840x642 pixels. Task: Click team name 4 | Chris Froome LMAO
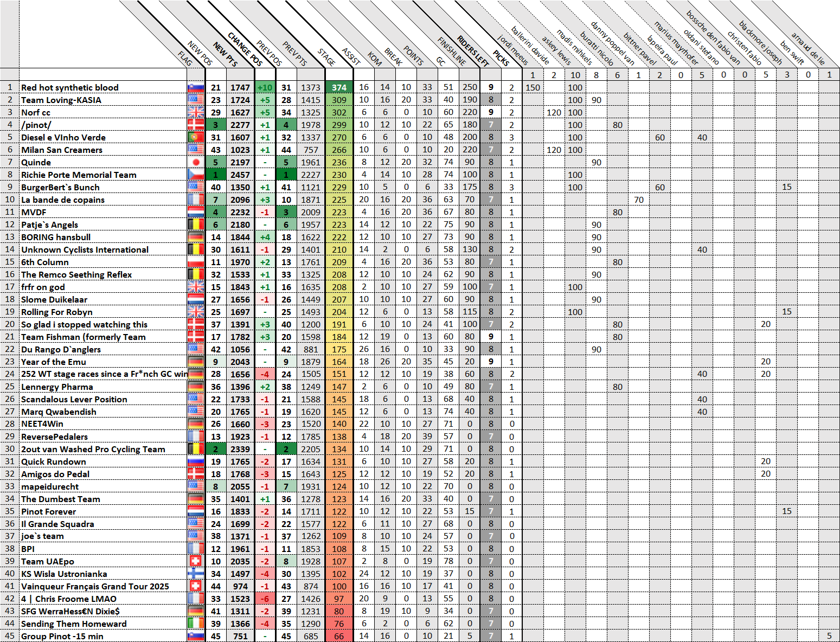(x=69, y=599)
